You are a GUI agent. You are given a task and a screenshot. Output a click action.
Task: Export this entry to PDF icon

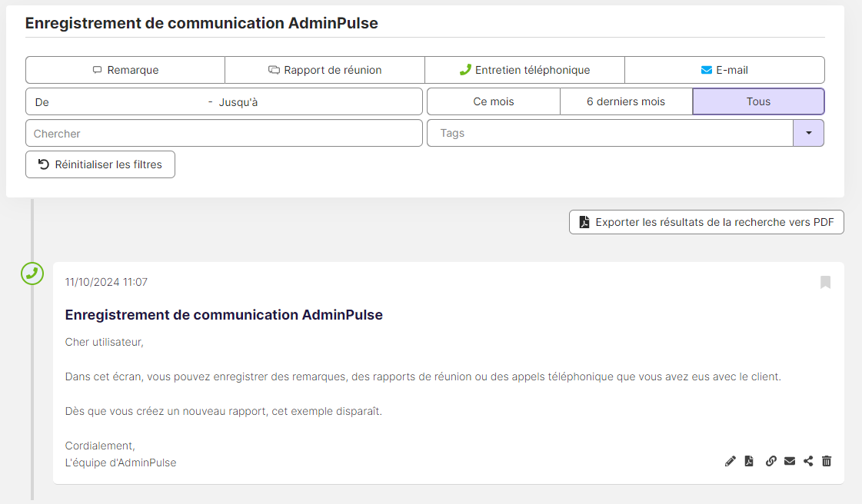[749, 461]
